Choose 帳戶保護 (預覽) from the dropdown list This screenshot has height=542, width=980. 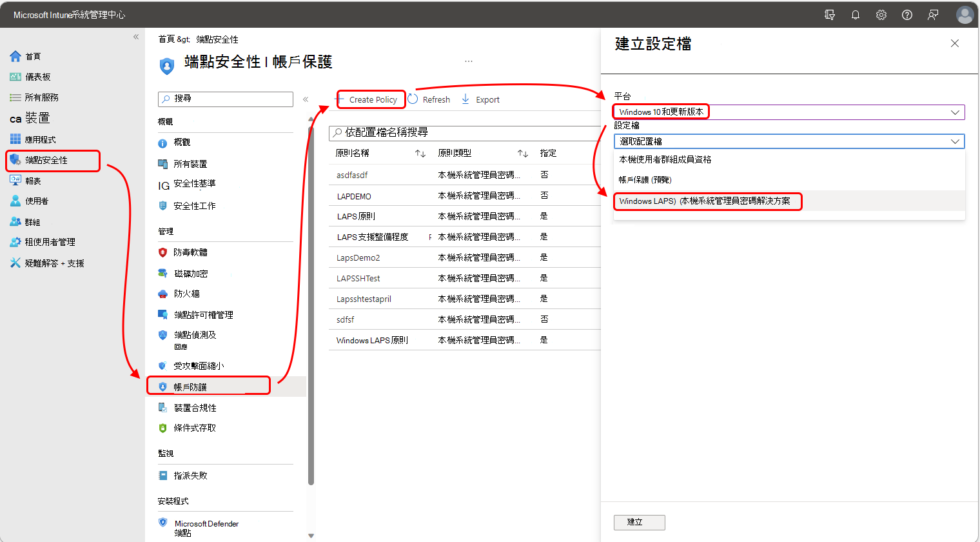coord(789,180)
